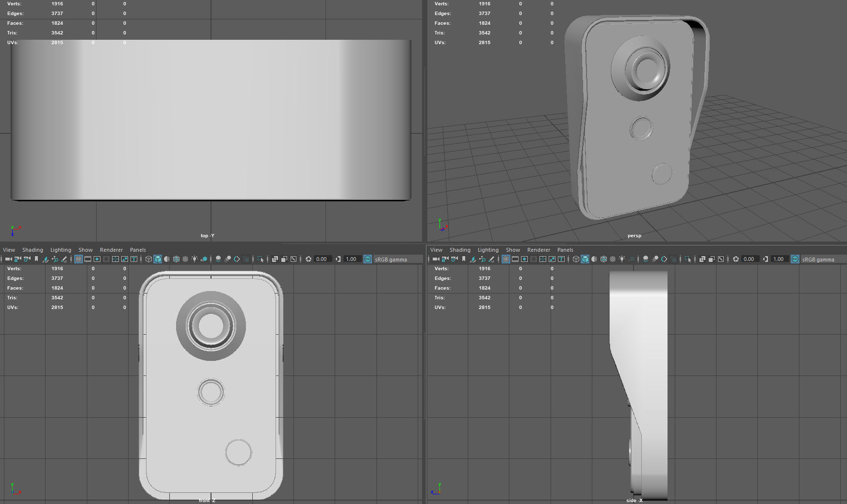Toggle Safe Title in front panel toolbar
The height and width of the screenshot is (504, 847).
[x=134, y=259]
